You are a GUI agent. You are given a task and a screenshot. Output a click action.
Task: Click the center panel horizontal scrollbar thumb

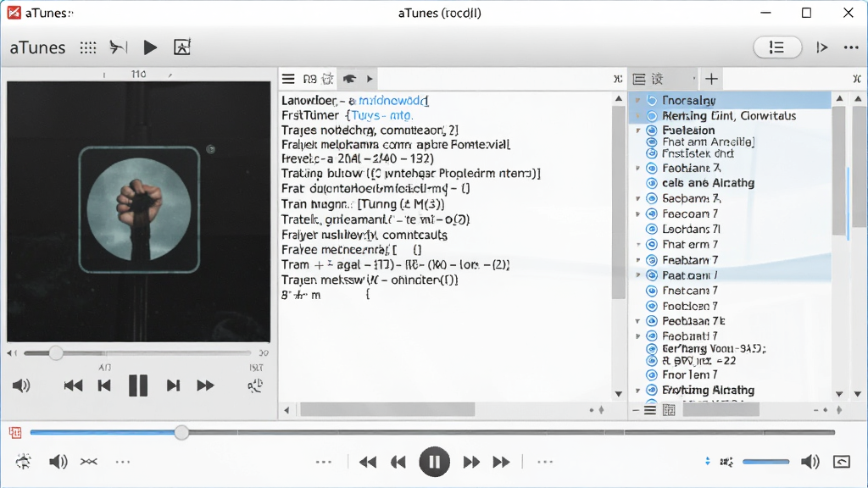click(x=387, y=410)
